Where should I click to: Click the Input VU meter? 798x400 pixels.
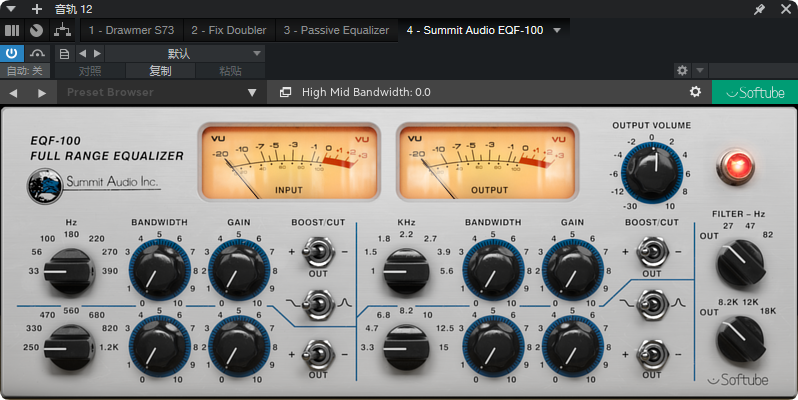tap(289, 162)
